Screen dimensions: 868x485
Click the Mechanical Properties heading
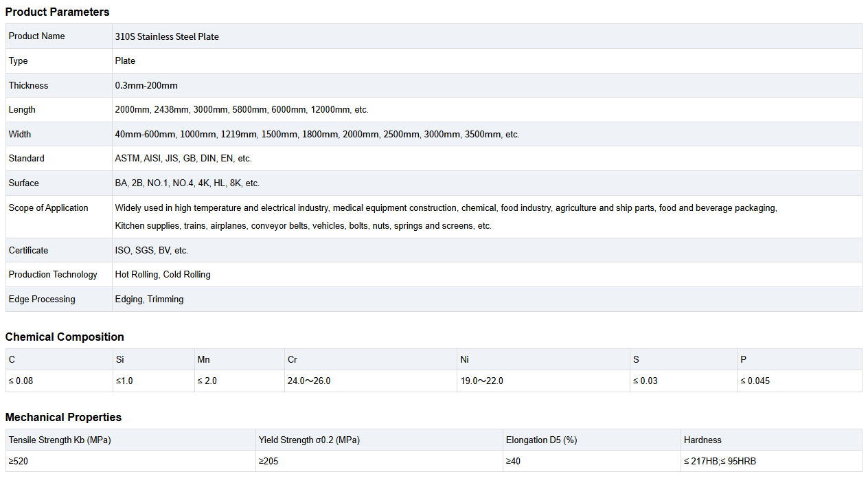pyautogui.click(x=63, y=417)
